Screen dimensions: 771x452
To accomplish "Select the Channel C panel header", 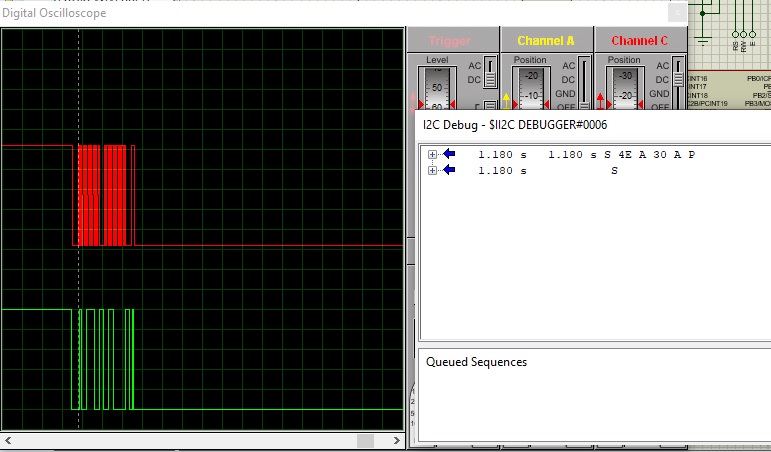I will (x=640, y=41).
